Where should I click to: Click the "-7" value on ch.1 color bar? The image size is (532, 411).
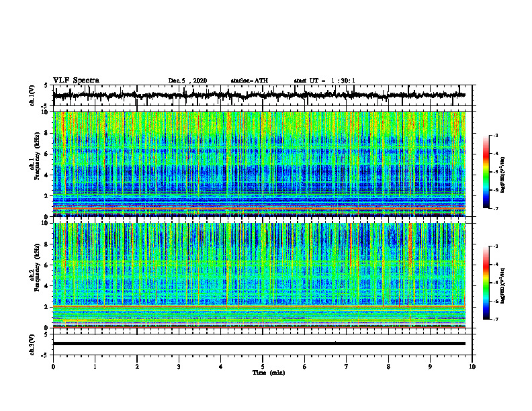pos(496,208)
